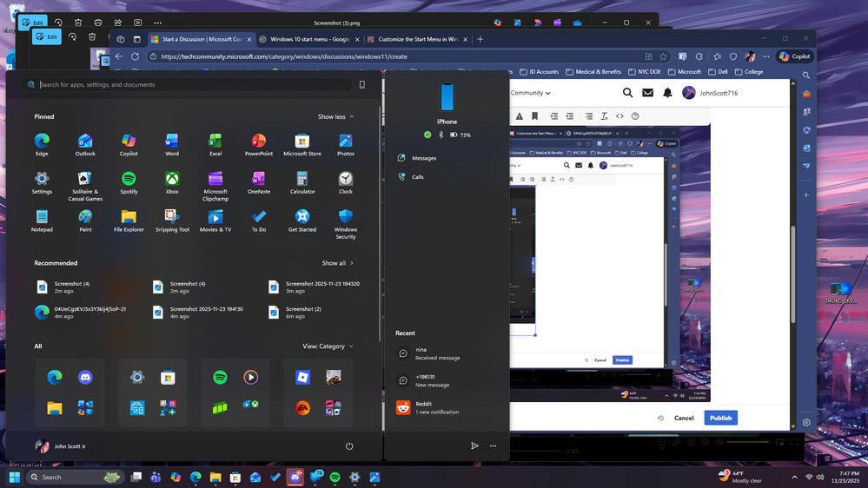Click the notification bell on the webpage
868x488 pixels.
pyautogui.click(x=667, y=93)
